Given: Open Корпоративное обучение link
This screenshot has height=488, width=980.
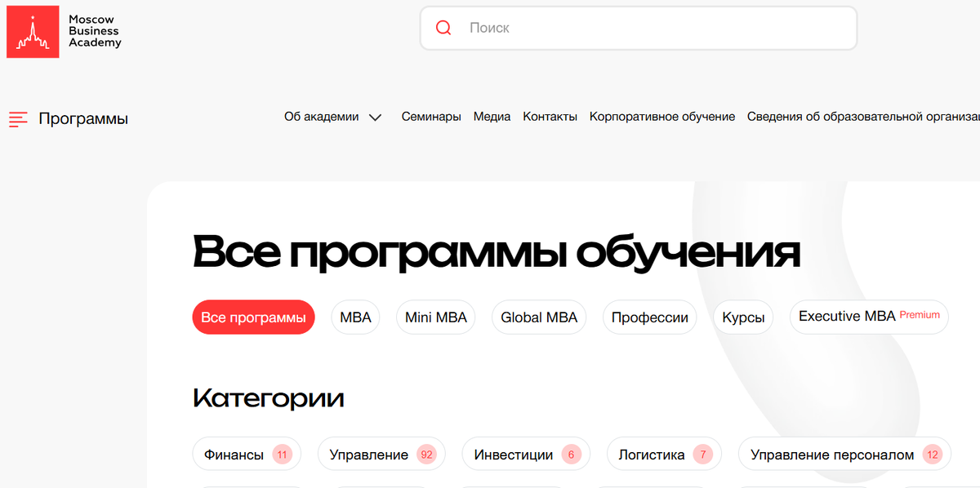Looking at the screenshot, I should click(662, 117).
